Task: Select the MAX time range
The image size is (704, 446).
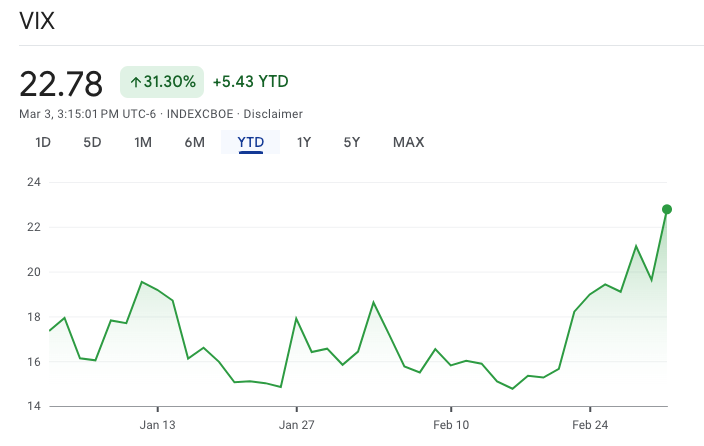Action: pyautogui.click(x=408, y=142)
